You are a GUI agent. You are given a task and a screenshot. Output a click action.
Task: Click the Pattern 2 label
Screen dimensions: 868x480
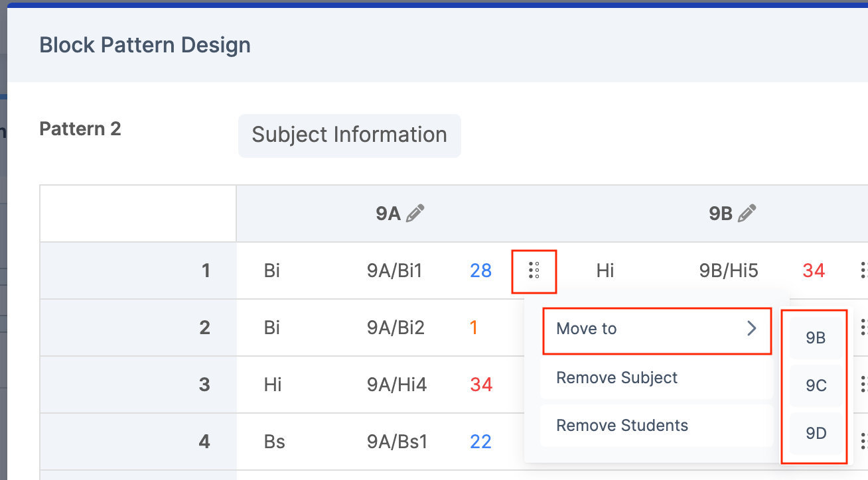coord(80,129)
